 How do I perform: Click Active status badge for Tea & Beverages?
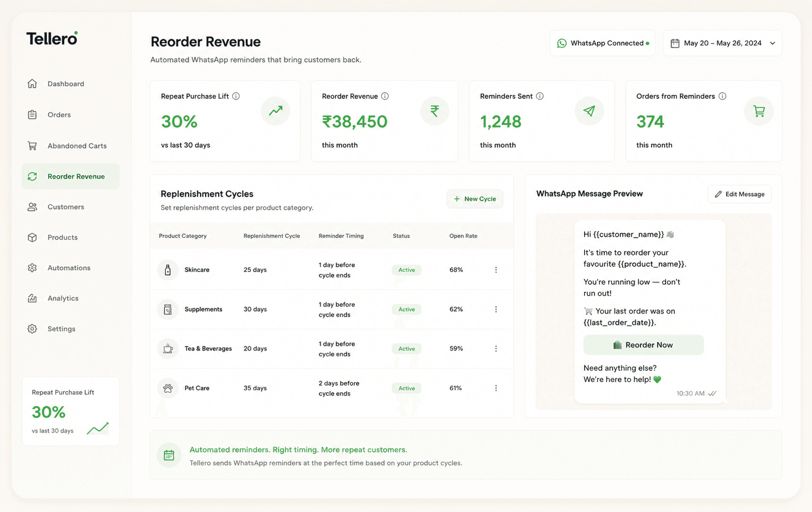[x=406, y=349]
